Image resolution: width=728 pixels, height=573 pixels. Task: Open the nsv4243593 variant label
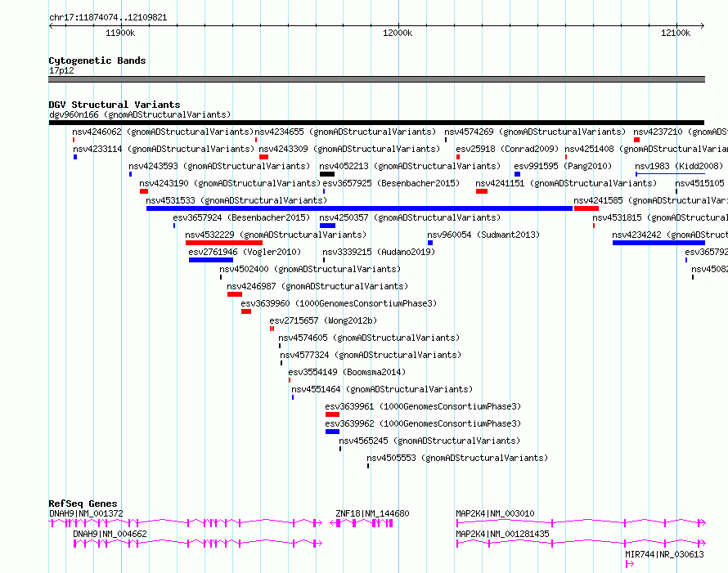click(219, 166)
